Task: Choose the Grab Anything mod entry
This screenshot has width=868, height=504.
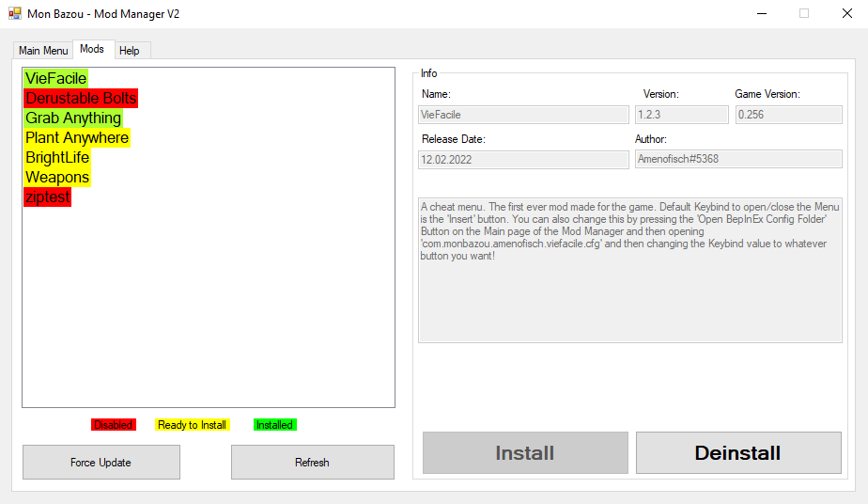Action: [73, 118]
